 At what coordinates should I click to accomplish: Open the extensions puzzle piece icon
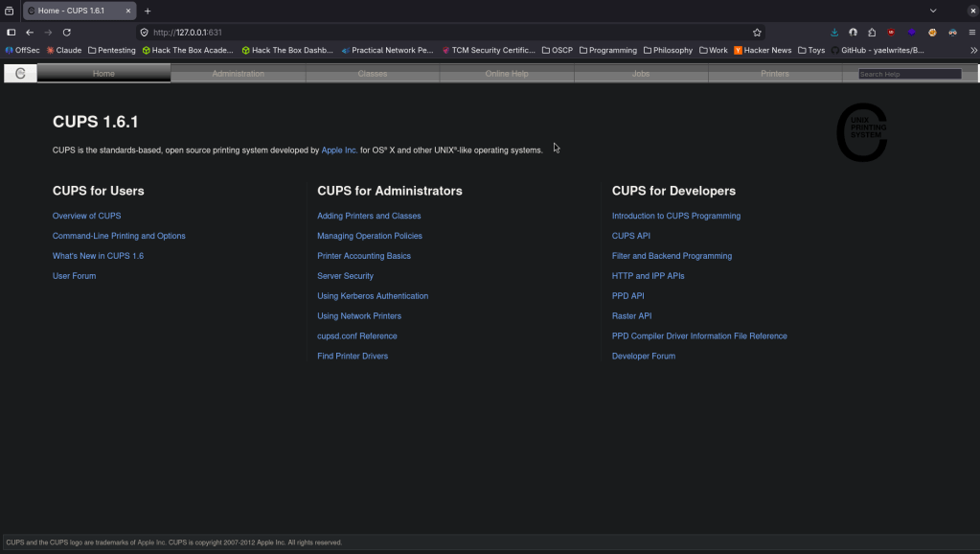click(872, 33)
